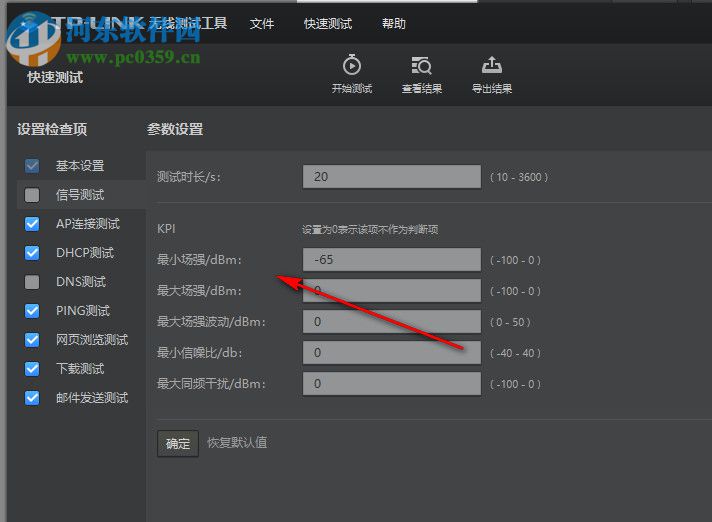Select the AP连接测试 item label
The height and width of the screenshot is (522, 712).
click(88, 224)
